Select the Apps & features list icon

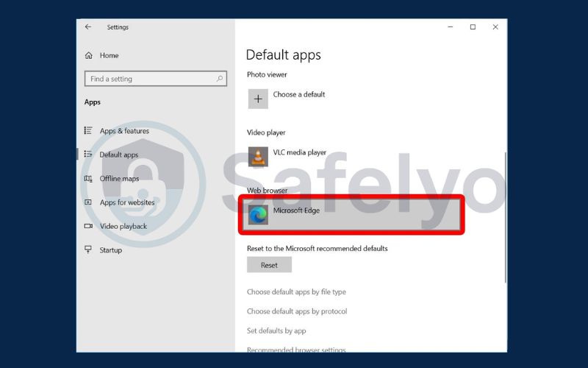(88, 130)
